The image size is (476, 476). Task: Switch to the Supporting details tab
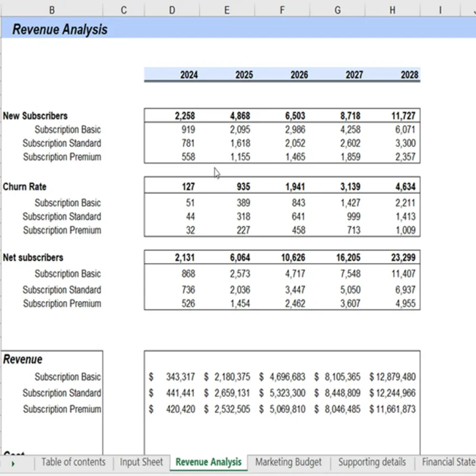pos(372,462)
